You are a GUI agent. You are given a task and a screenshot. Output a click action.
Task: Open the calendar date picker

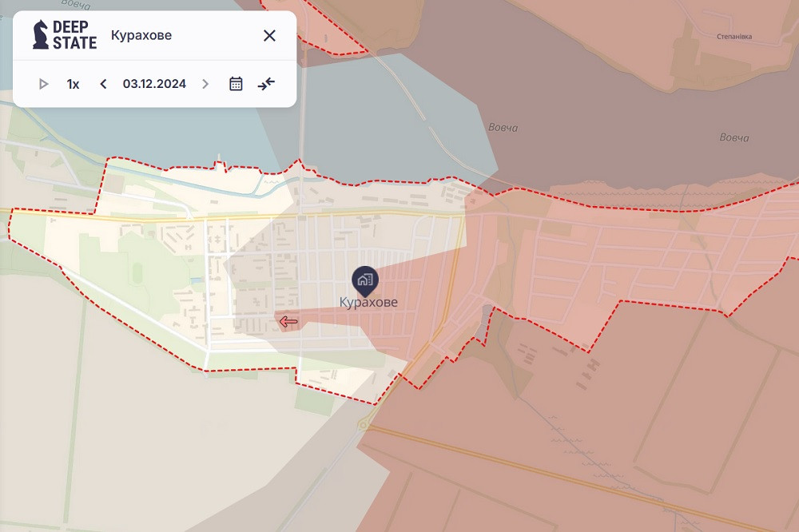(x=236, y=84)
